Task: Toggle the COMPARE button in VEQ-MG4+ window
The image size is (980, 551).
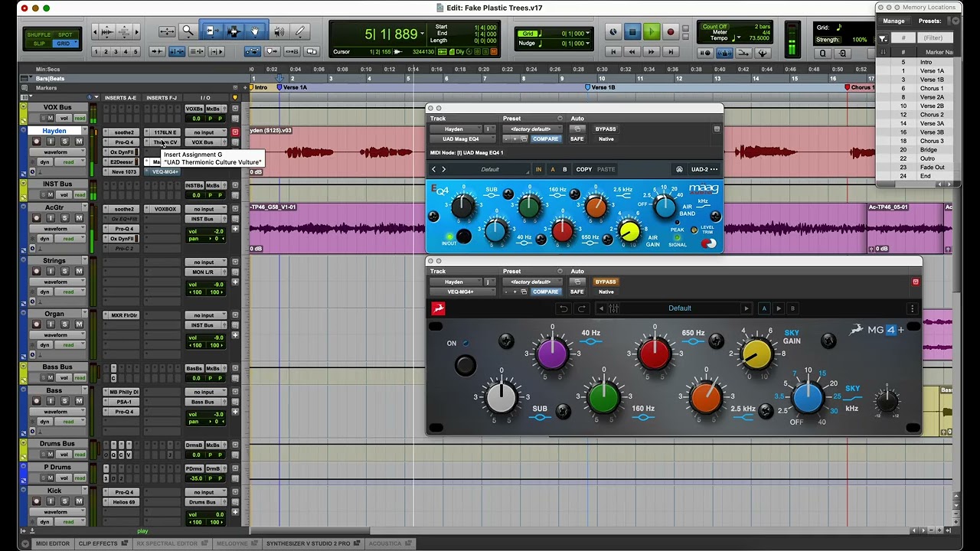Action: point(545,292)
